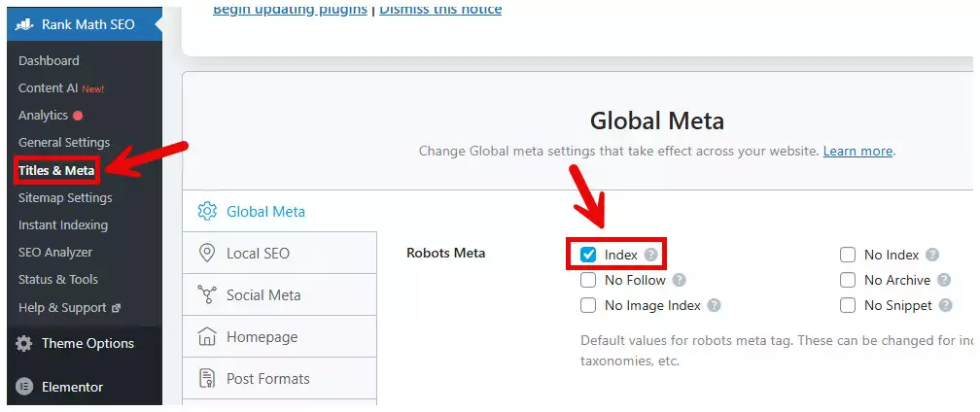Enable the No Follow checkbox
Screen dimensions: 980x412
tap(588, 280)
